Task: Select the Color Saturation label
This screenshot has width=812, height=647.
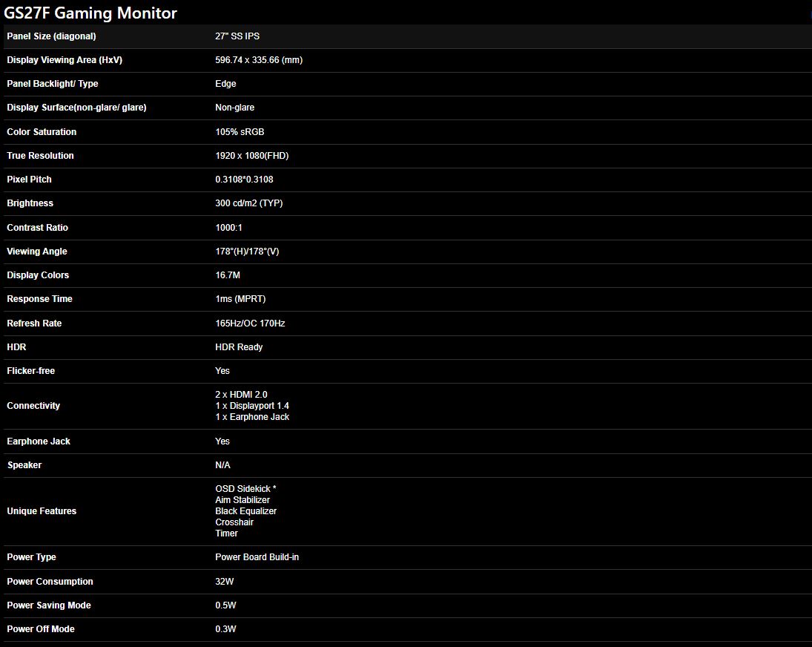Action: pyautogui.click(x=42, y=132)
